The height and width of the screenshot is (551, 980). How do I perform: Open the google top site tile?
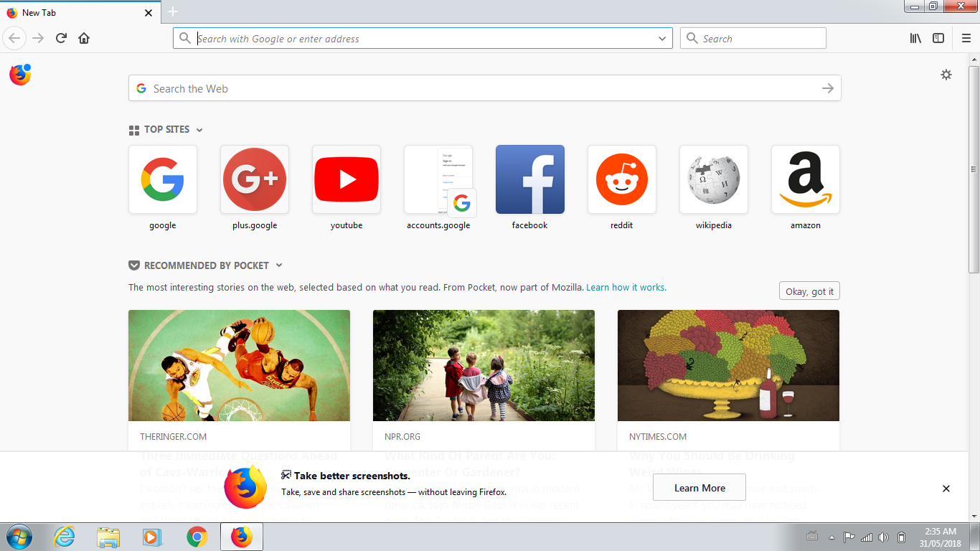coord(163,179)
